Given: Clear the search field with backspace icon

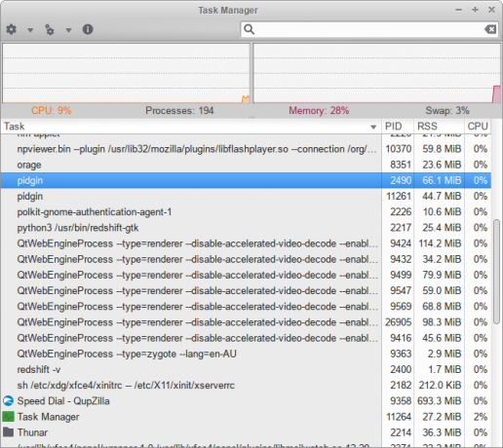Looking at the screenshot, I should pos(490,29).
